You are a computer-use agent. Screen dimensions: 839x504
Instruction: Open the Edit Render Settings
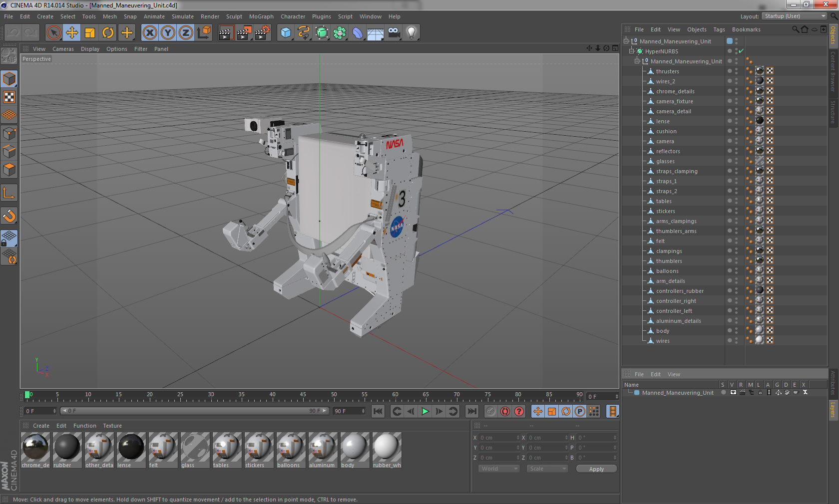coord(262,33)
